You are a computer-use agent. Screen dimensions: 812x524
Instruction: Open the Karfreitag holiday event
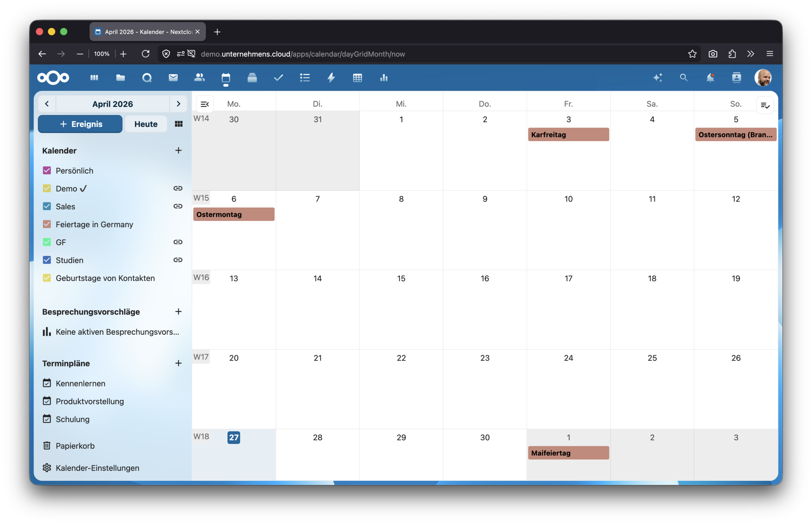tap(568, 134)
